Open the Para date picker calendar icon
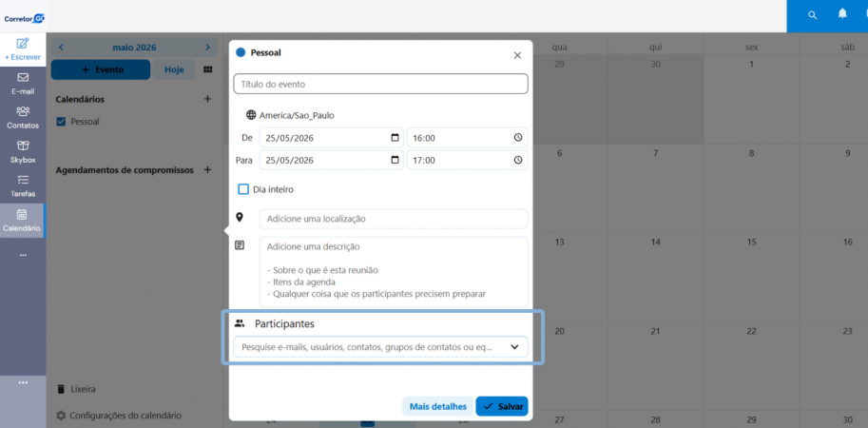 (395, 160)
